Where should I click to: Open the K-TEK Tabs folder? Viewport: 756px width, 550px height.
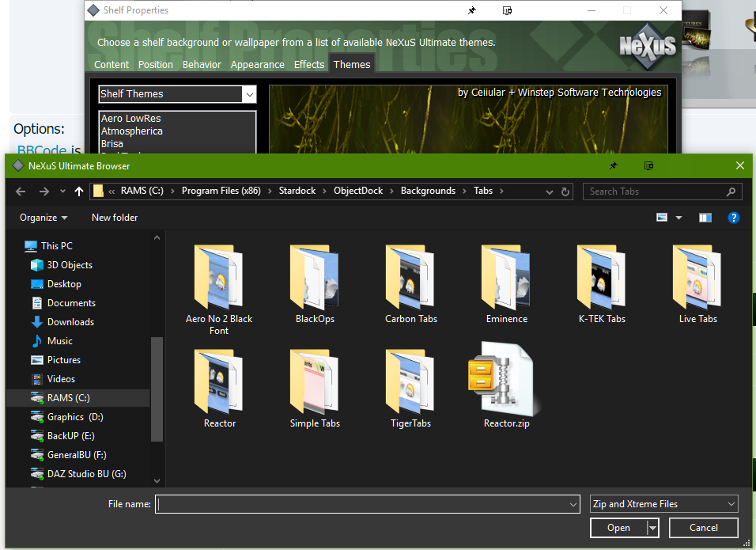pos(602,277)
